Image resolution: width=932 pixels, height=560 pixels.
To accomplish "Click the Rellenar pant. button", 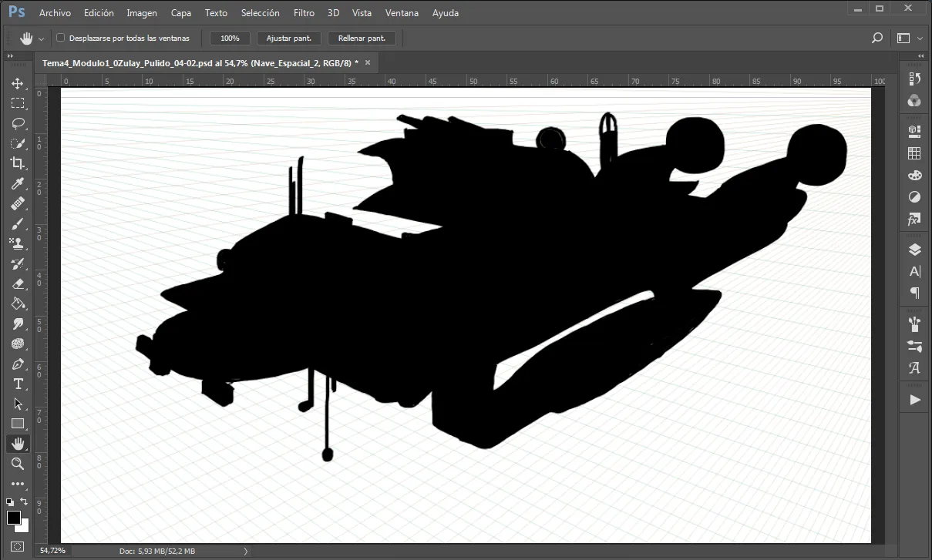I will tap(362, 38).
